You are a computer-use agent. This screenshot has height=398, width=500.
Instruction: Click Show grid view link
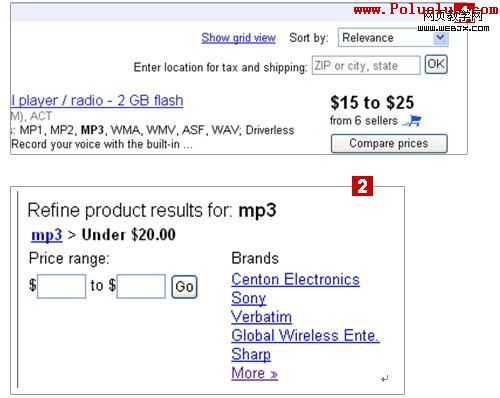click(238, 38)
